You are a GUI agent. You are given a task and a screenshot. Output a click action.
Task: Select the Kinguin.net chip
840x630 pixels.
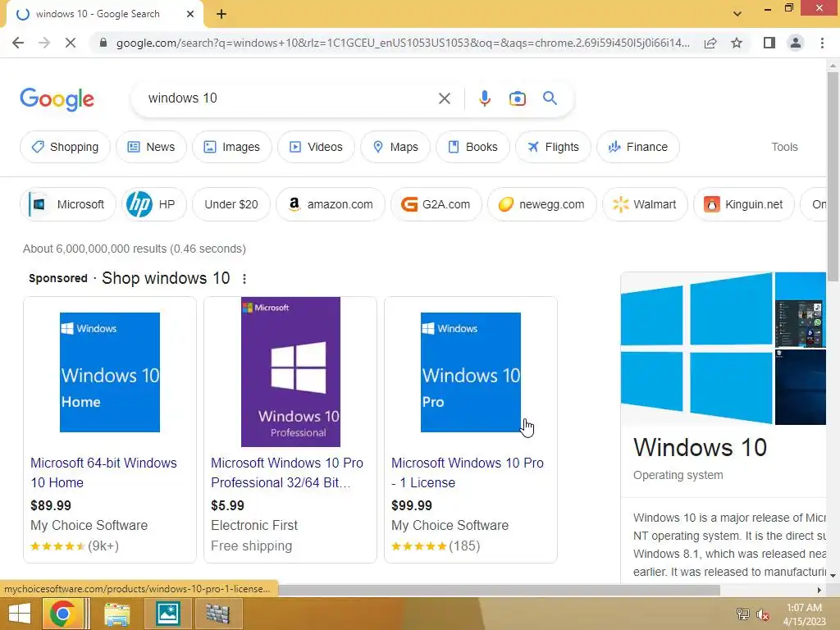pyautogui.click(x=744, y=204)
